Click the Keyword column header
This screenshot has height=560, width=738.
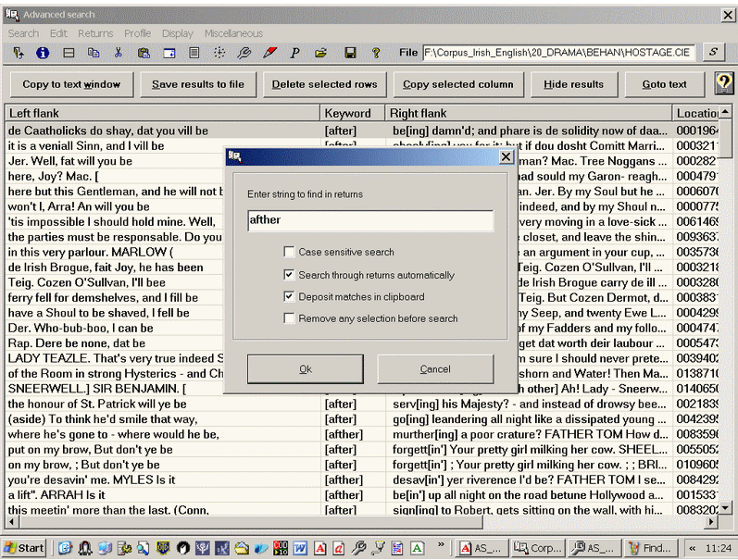tap(352, 113)
